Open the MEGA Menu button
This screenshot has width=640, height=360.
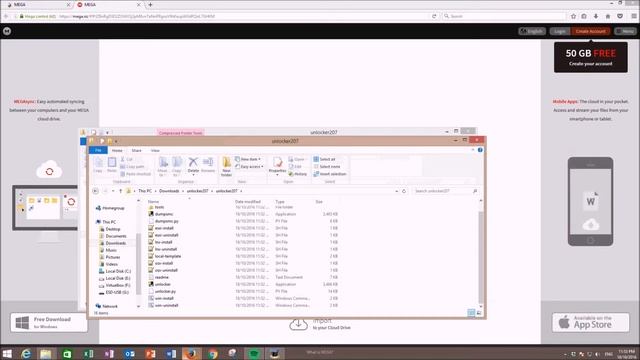tap(625, 31)
